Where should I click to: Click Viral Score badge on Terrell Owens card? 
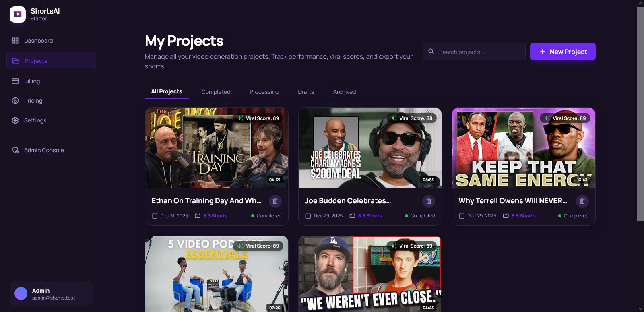point(565,118)
